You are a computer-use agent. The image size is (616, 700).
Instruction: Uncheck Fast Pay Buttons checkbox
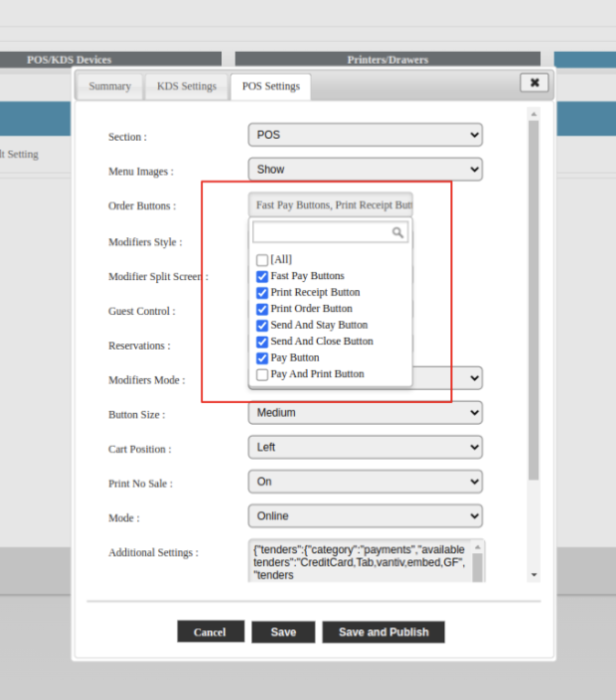(262, 276)
